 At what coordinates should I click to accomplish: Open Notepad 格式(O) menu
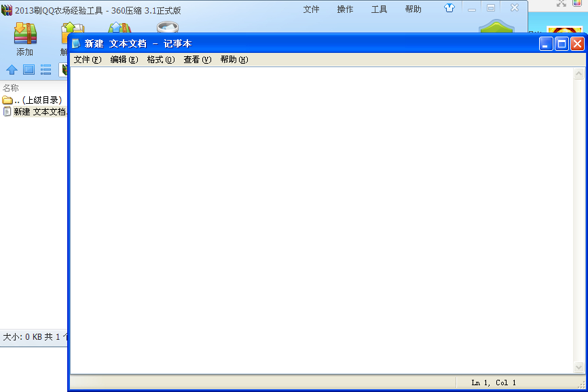(161, 60)
